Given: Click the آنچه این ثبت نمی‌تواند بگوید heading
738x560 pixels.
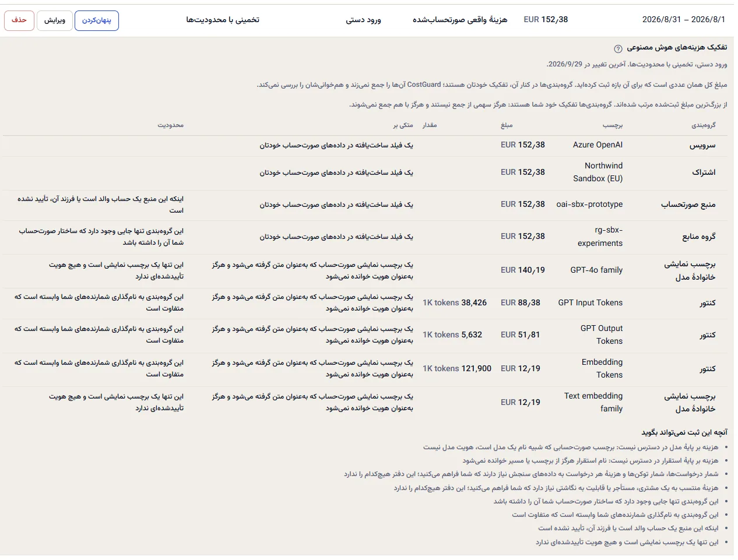Looking at the screenshot, I should [684, 432].
